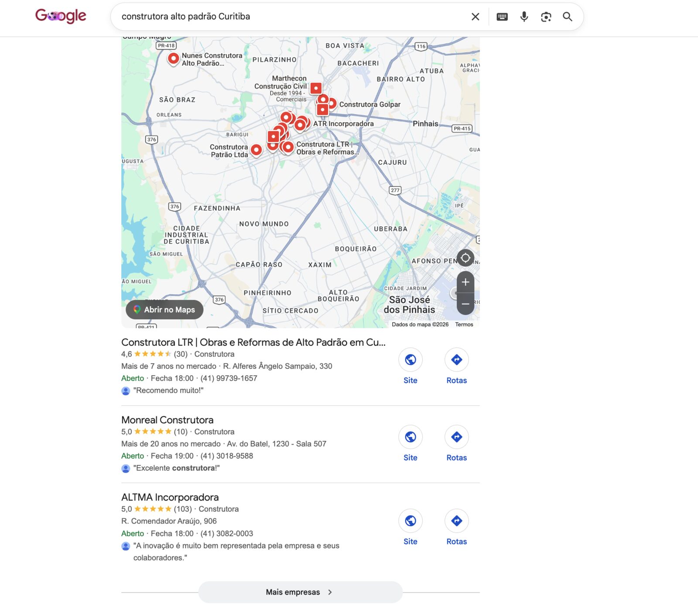Click the Pinhais city label on map
This screenshot has width=698, height=616.
click(425, 123)
